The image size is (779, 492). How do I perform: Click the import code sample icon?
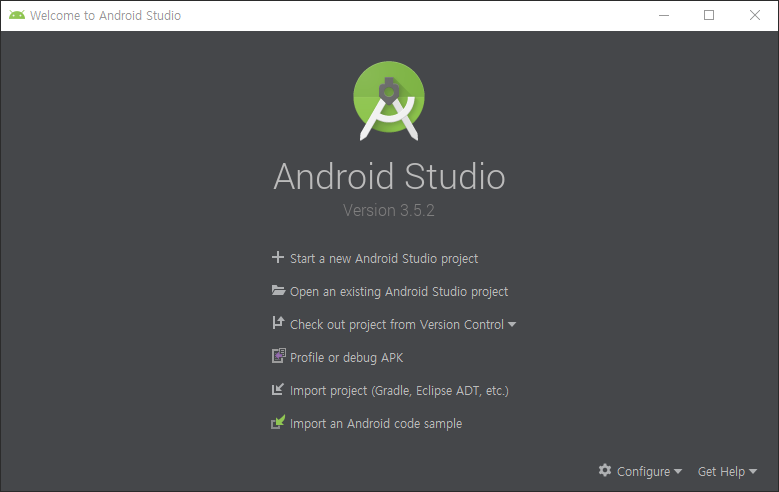[x=278, y=422]
